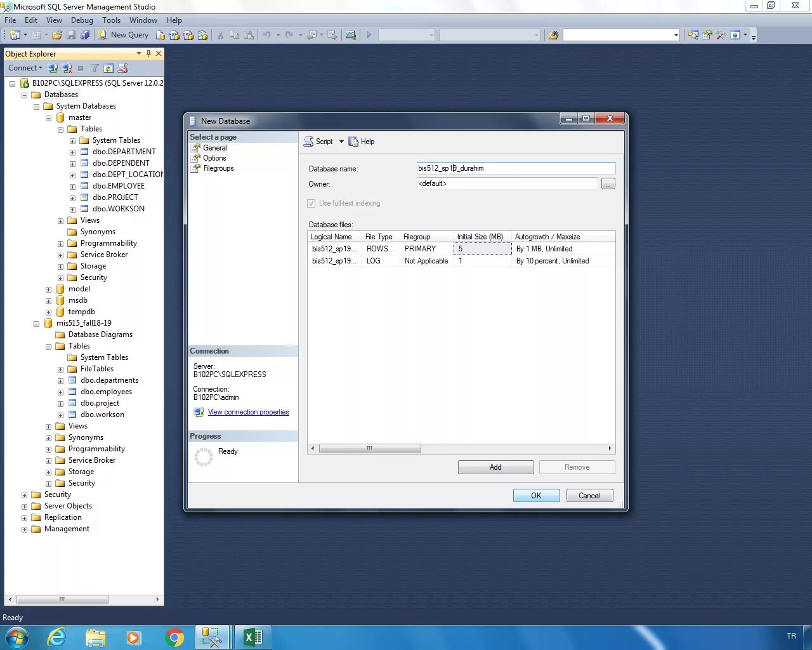Click the Connect Object Explorer icon

tap(53, 68)
